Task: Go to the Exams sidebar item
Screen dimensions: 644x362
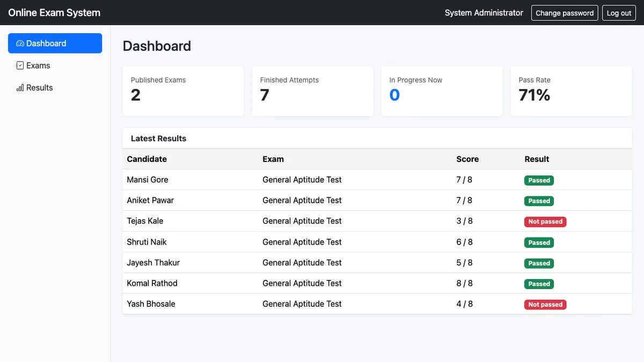Action: pos(55,65)
